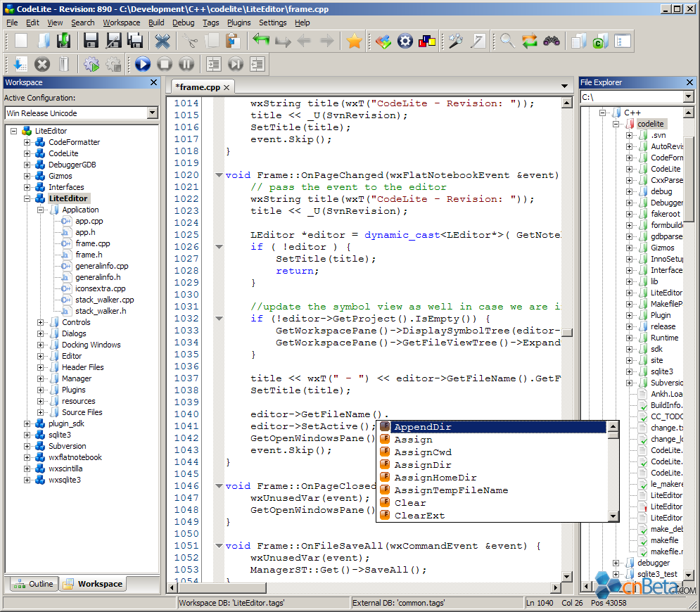The height and width of the screenshot is (612, 700).
Task: Select the Workspace bottom tab
Action: [x=94, y=584]
